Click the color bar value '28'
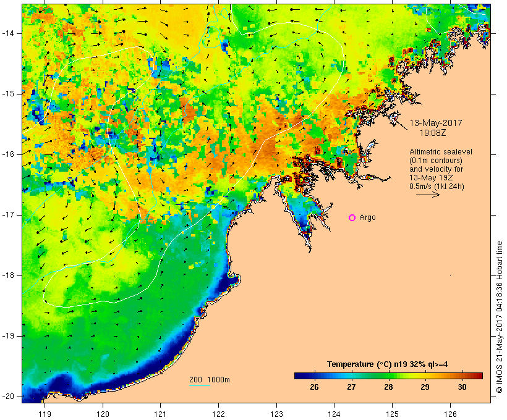The width and height of the screenshot is (507, 420). [388, 387]
